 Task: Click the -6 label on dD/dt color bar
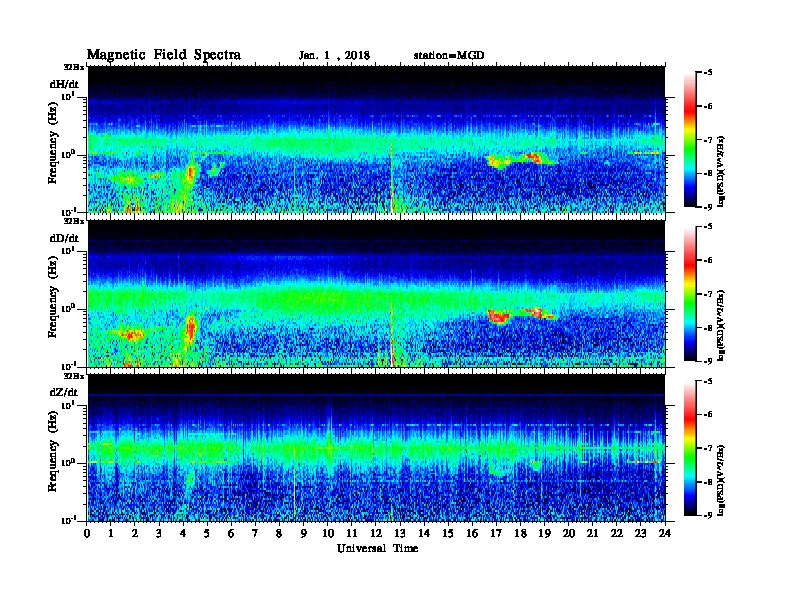pos(707,261)
